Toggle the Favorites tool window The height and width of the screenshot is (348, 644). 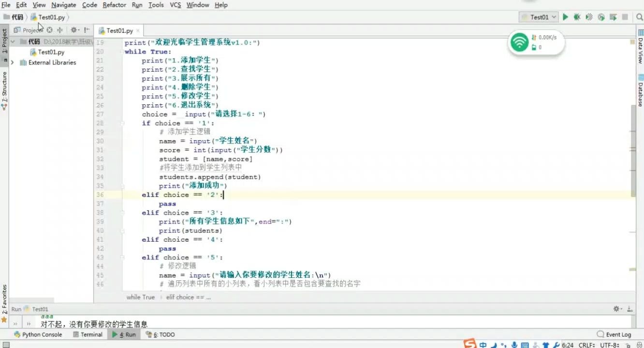pyautogui.click(x=5, y=297)
